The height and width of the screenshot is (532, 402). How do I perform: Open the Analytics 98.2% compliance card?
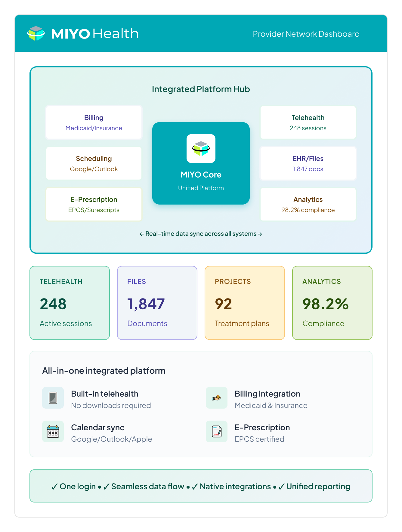pyautogui.click(x=308, y=204)
